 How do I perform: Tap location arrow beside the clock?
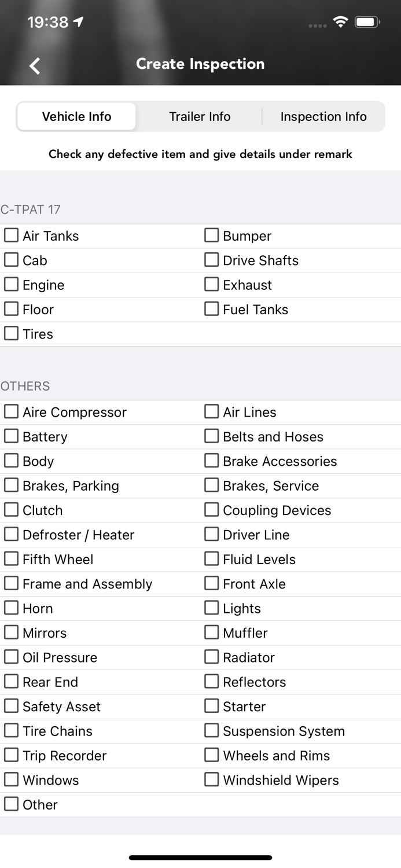(79, 22)
